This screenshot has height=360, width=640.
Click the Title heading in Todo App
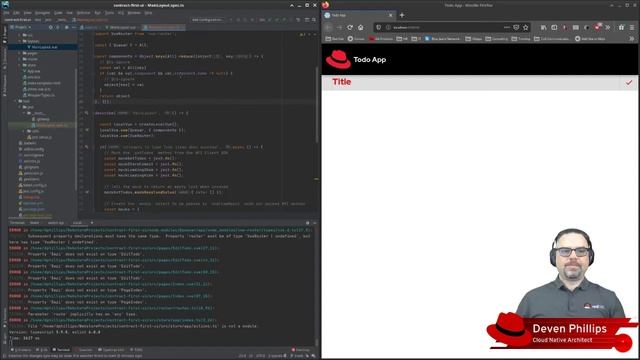point(342,82)
